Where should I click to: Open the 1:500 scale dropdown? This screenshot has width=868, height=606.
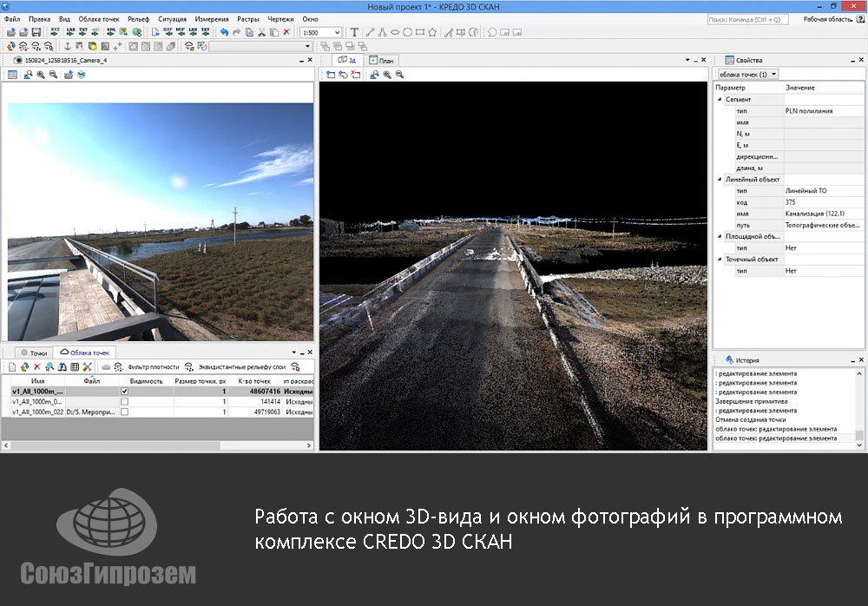[x=337, y=33]
